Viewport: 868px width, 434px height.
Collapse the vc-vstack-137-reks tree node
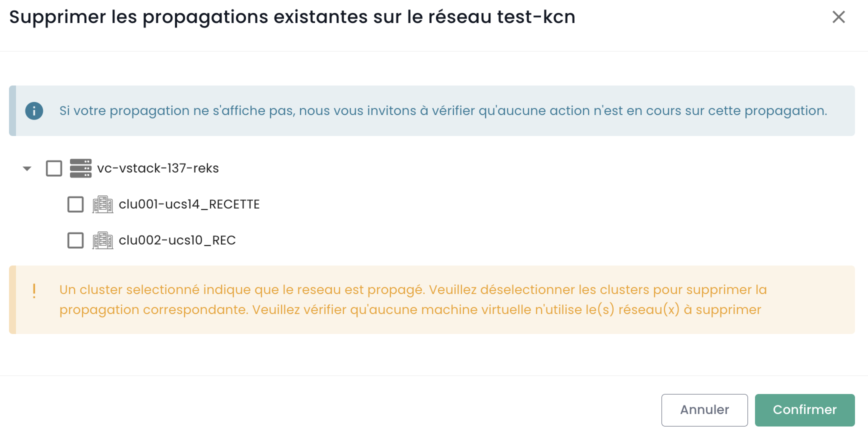click(27, 168)
